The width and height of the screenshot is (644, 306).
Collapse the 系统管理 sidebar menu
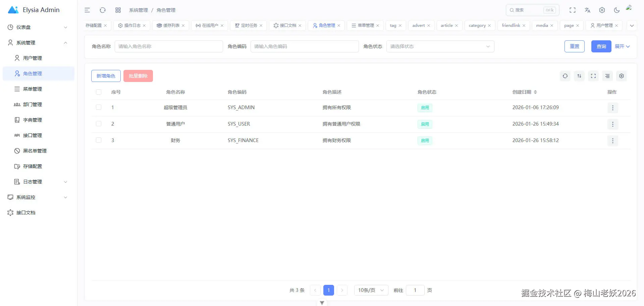pyautogui.click(x=39, y=43)
